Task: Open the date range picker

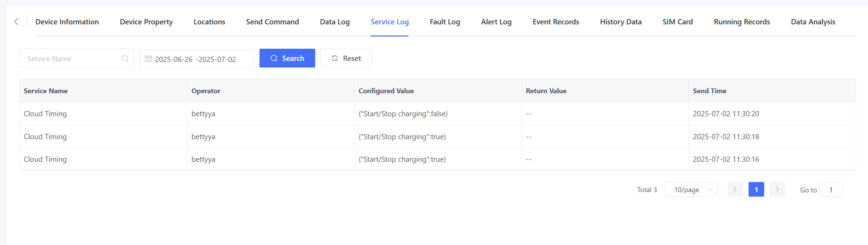Action: coord(197,59)
